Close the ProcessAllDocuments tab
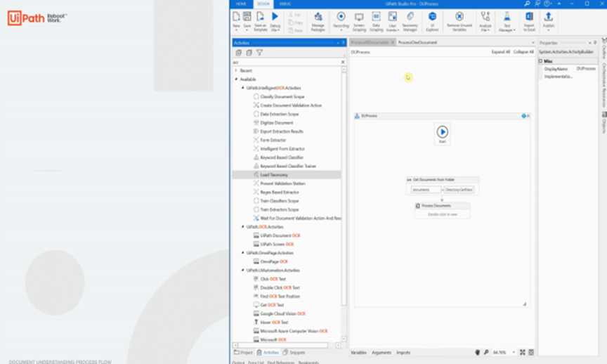 [x=392, y=43]
